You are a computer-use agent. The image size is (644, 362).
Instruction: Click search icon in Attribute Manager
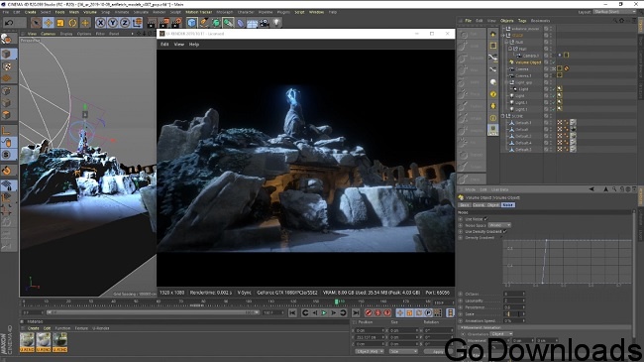pyautogui.click(x=614, y=189)
